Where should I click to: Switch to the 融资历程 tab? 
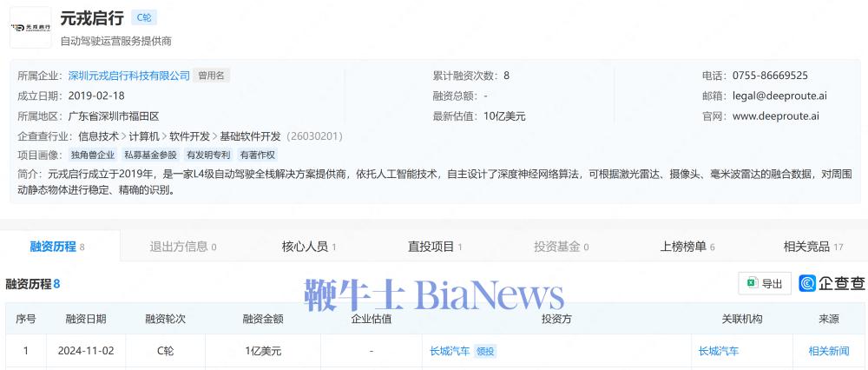point(57,247)
